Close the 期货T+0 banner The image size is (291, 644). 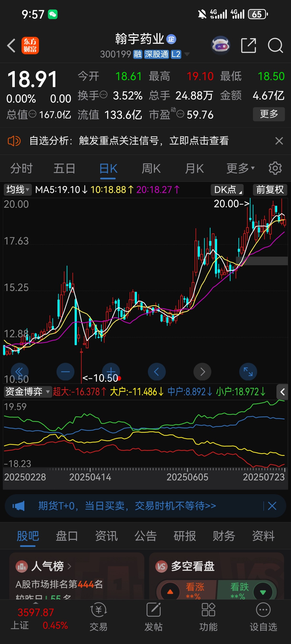[x=272, y=506]
